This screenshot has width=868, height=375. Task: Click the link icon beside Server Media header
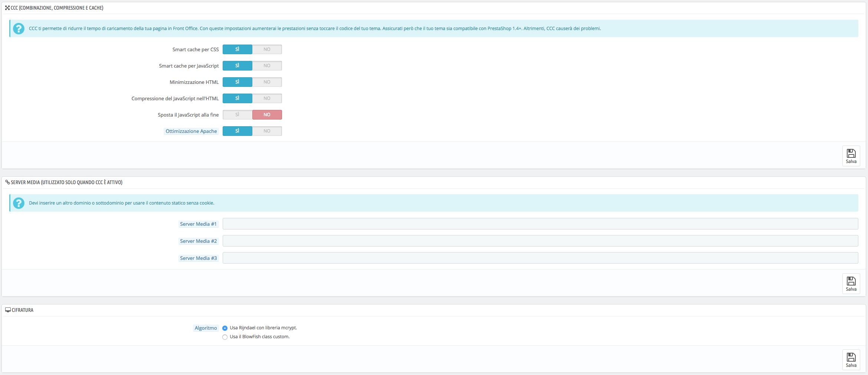click(7, 182)
